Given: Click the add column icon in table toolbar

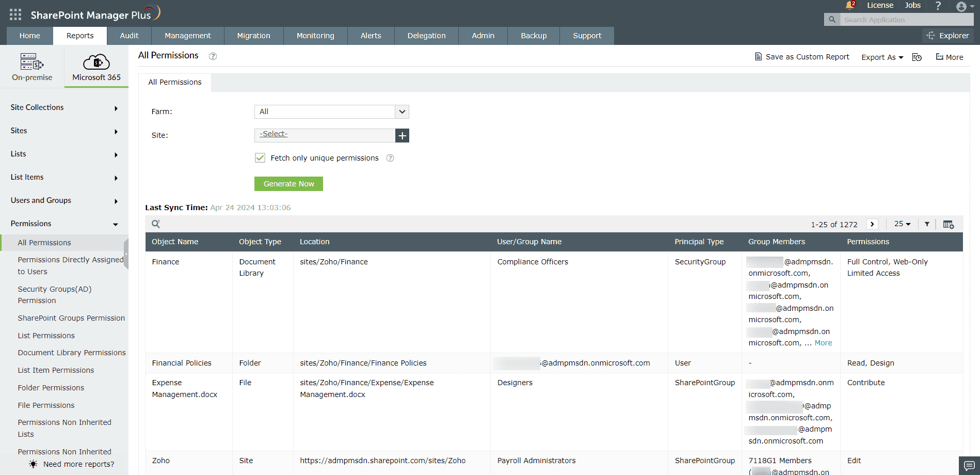Looking at the screenshot, I should 949,224.
